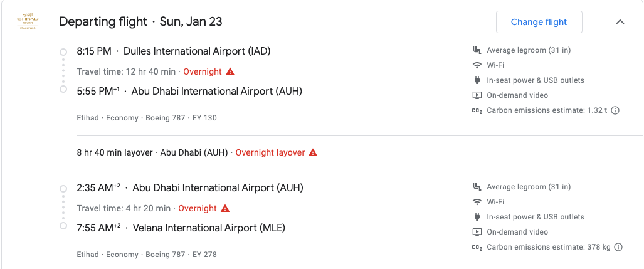The width and height of the screenshot is (644, 269).
Task: Click the Dulles International Airport (IAD) departure line
Action: coord(174,51)
